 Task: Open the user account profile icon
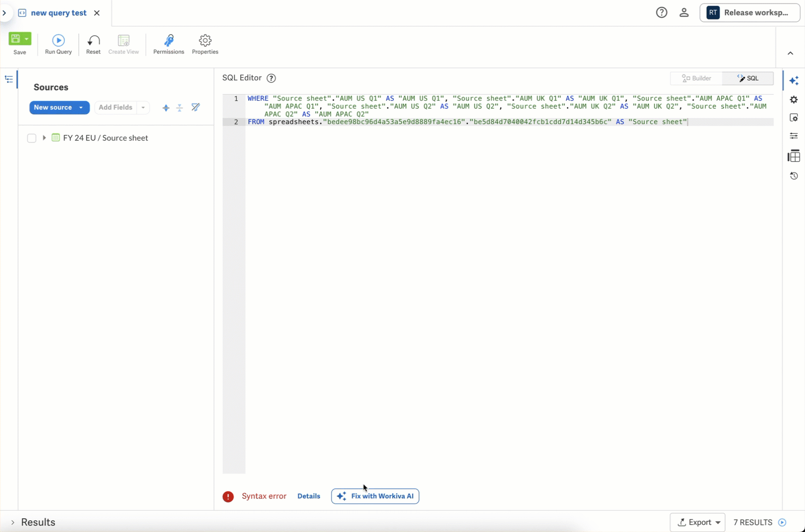coord(684,13)
